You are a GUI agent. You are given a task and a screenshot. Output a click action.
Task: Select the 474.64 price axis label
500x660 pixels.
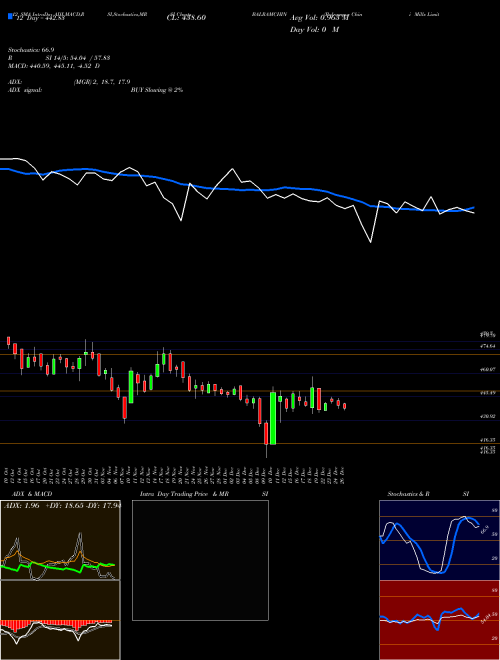(x=489, y=346)
